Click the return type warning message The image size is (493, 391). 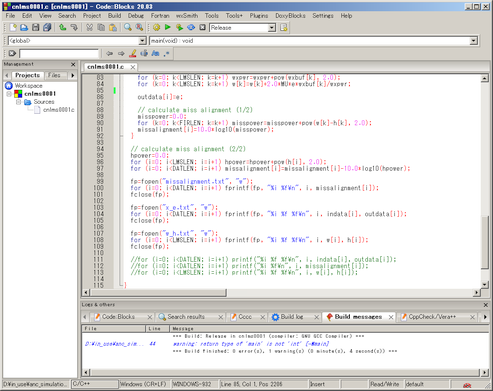[251, 344]
